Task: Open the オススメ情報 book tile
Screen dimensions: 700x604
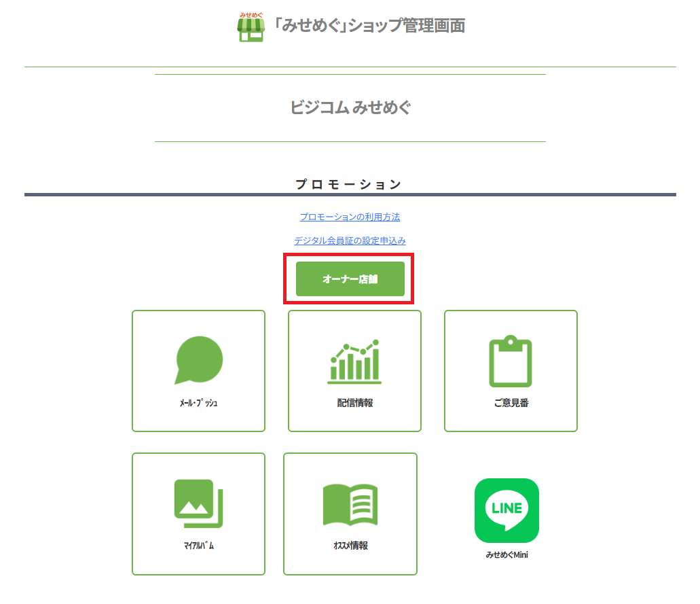Action: [350, 514]
